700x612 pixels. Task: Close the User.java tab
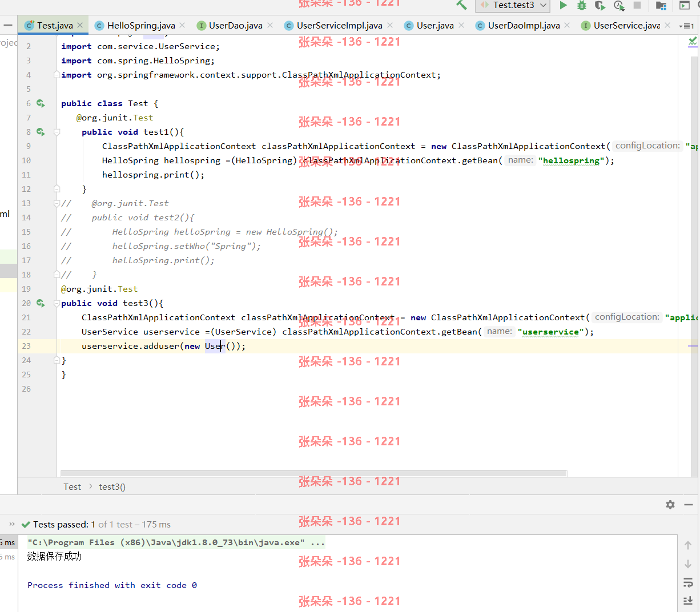pos(461,25)
